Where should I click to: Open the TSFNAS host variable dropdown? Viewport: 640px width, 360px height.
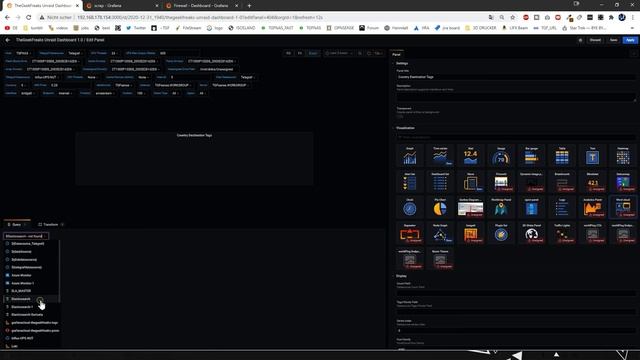pyautogui.click(x=23, y=53)
